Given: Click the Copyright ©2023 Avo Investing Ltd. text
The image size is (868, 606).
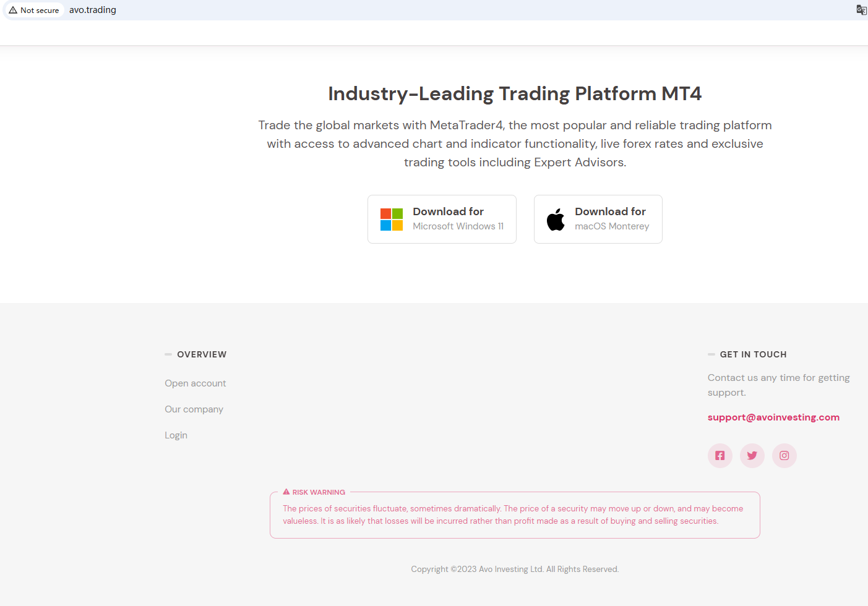Looking at the screenshot, I should pos(515,570).
